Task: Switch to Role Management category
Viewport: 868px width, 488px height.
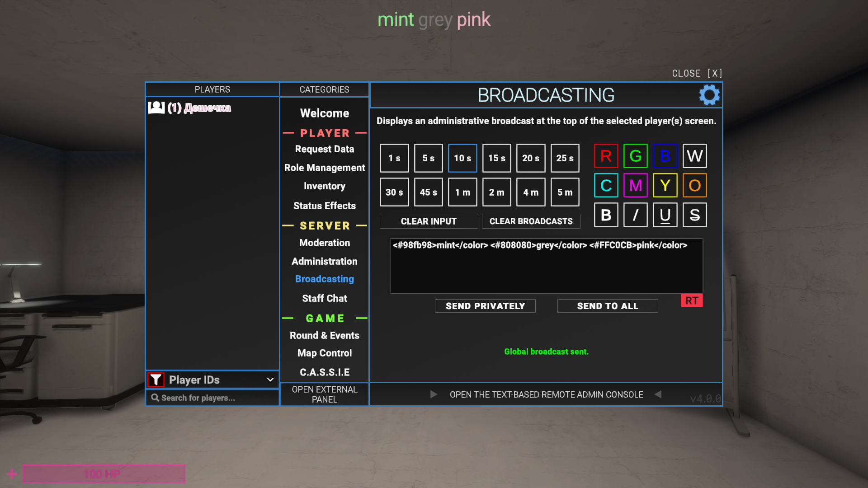Action: (325, 168)
